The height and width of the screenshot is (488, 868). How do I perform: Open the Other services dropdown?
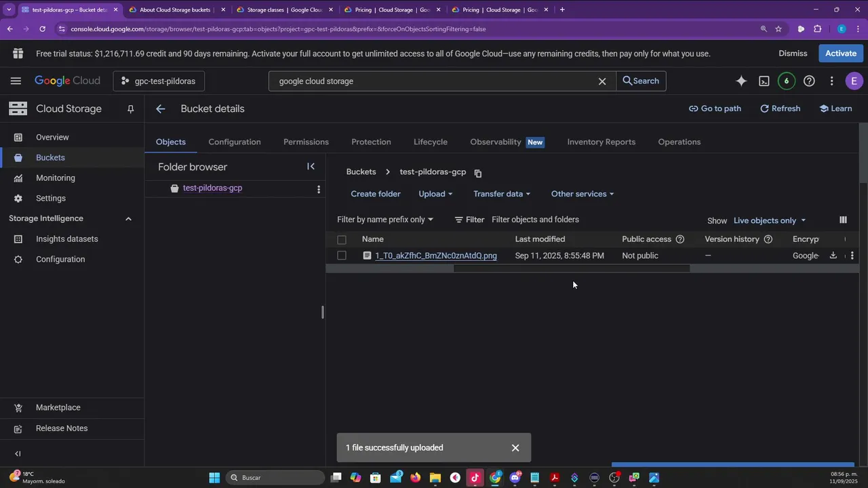[583, 194]
